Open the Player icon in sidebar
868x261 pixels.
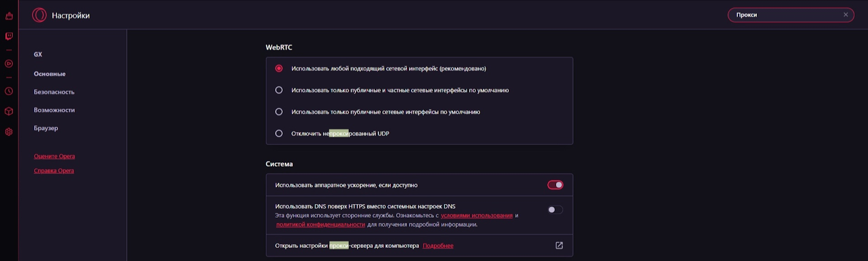(x=9, y=63)
